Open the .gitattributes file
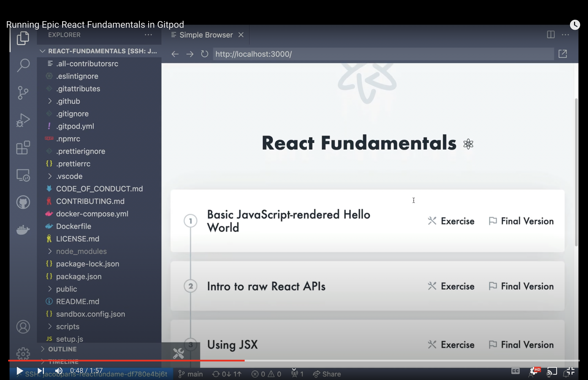The width and height of the screenshot is (588, 380). [x=99, y=89]
